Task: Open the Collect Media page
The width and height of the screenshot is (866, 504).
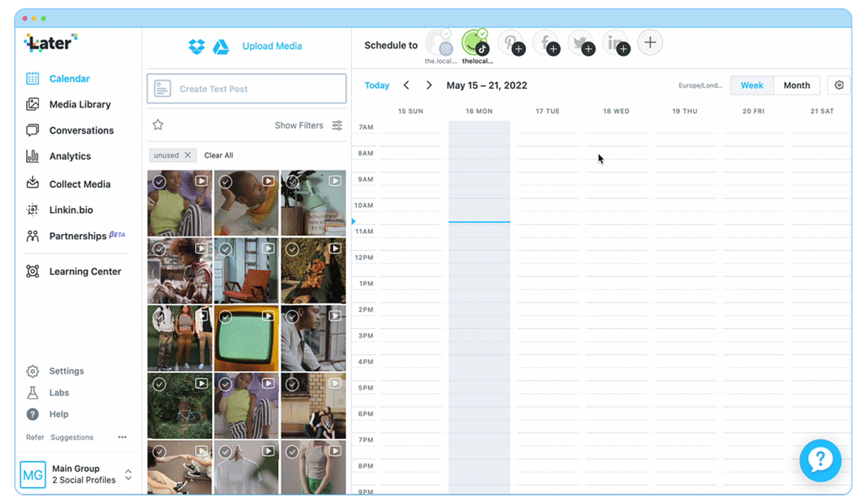Action: pos(69,184)
